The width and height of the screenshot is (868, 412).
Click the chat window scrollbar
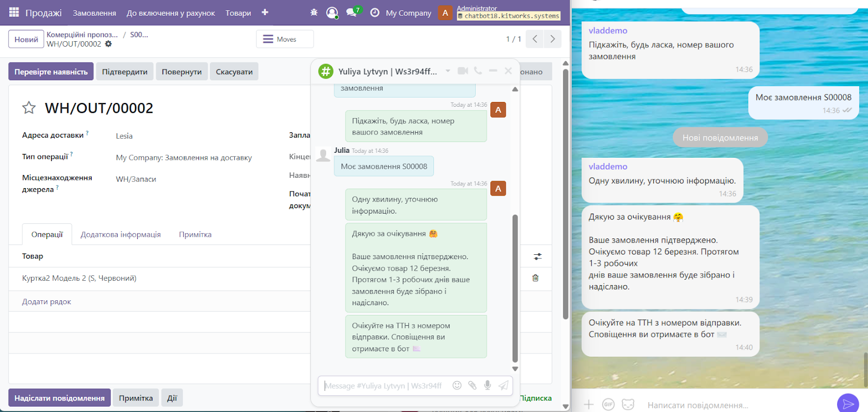point(515,287)
